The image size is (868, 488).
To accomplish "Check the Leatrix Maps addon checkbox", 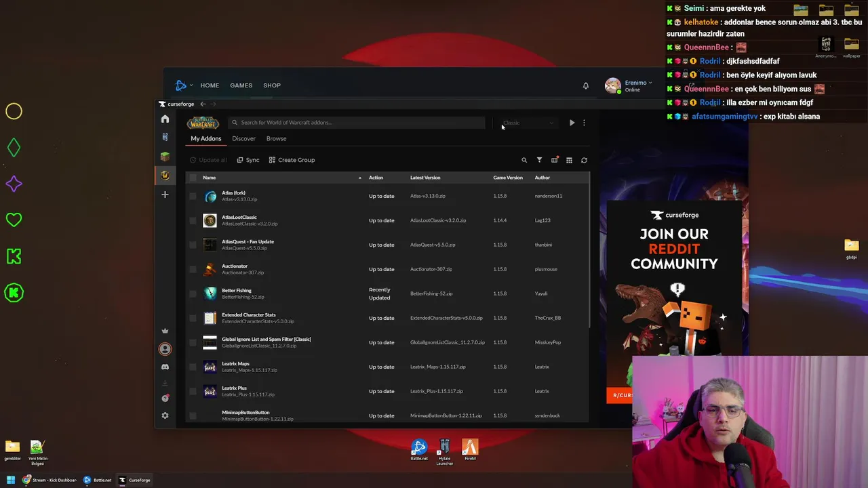I will [193, 367].
